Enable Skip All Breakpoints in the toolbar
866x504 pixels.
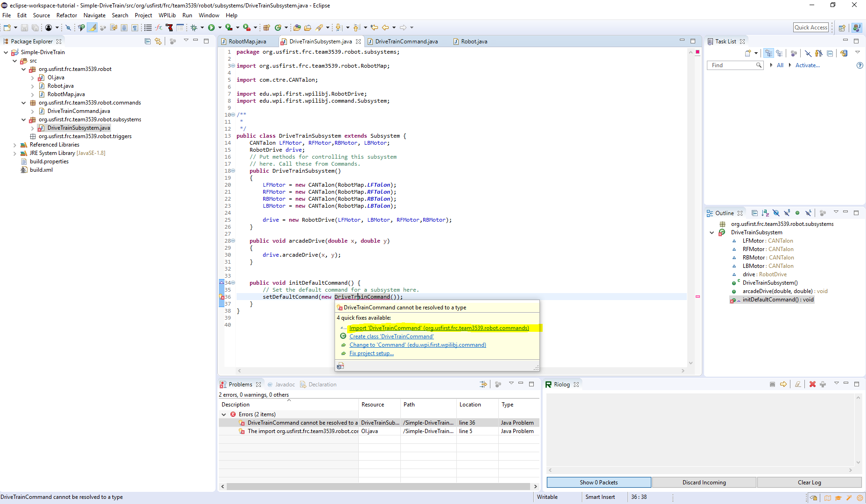click(68, 28)
